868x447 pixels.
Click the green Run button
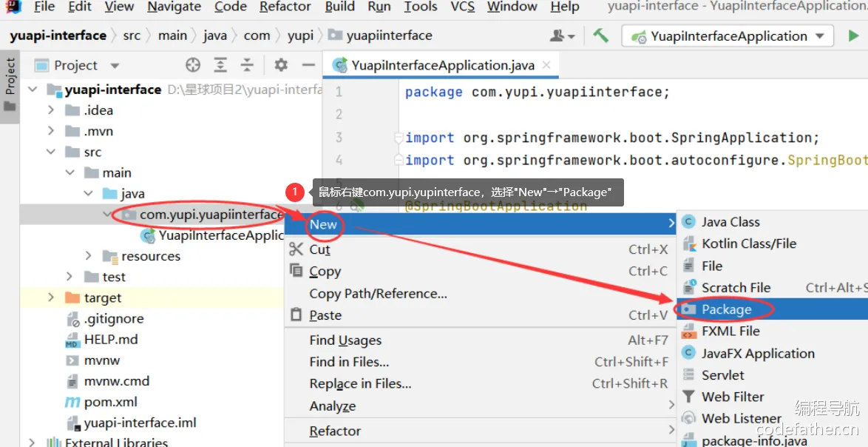[854, 36]
